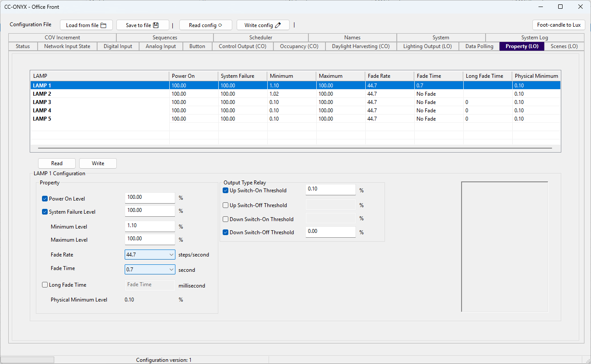591x364 pixels.
Task: Disable the Up Switch-On Threshold checkbox
Action: coord(226,191)
